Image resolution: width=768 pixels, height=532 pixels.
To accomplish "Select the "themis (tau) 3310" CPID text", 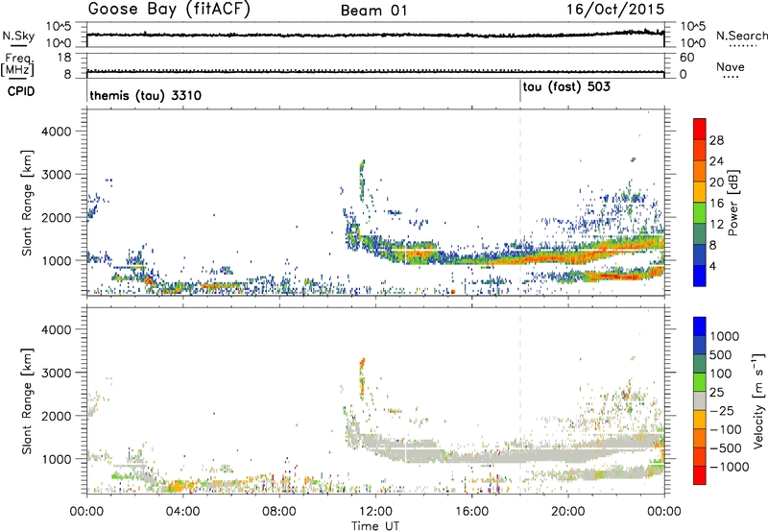I will point(146,95).
